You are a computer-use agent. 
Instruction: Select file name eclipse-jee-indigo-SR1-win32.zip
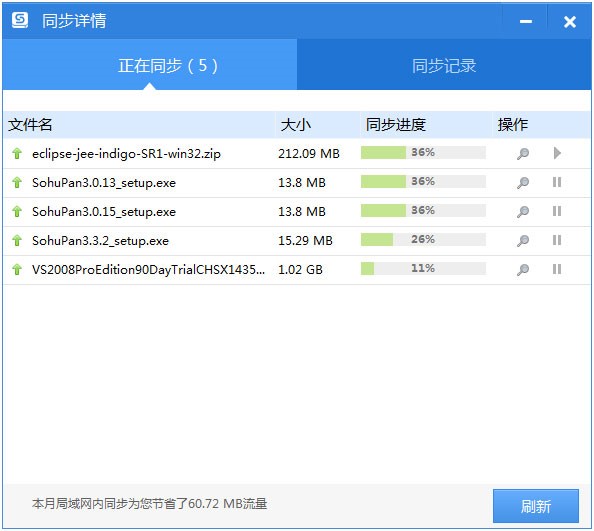pyautogui.click(x=126, y=154)
